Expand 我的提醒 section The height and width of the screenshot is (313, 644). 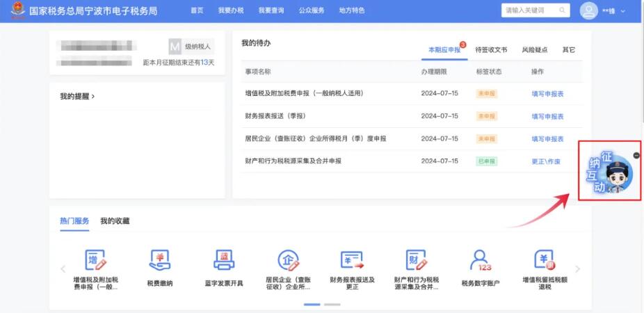(77, 97)
